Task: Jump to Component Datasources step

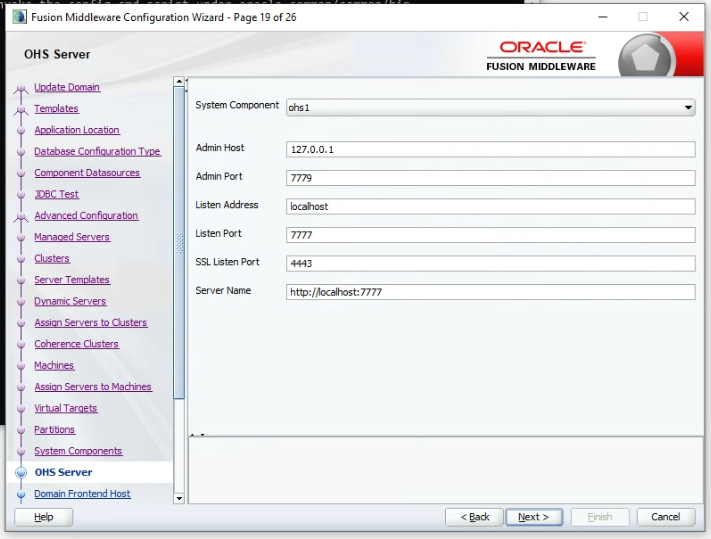Action: (x=87, y=173)
